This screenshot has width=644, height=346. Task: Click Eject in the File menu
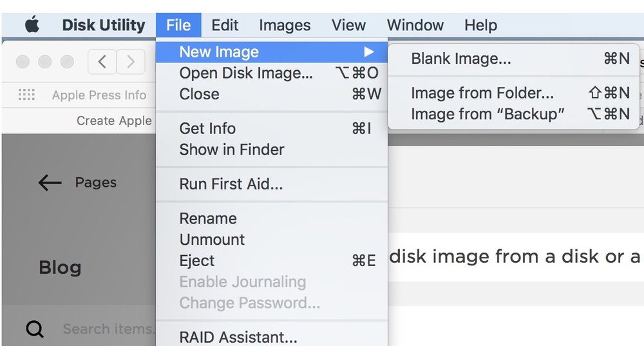(197, 261)
